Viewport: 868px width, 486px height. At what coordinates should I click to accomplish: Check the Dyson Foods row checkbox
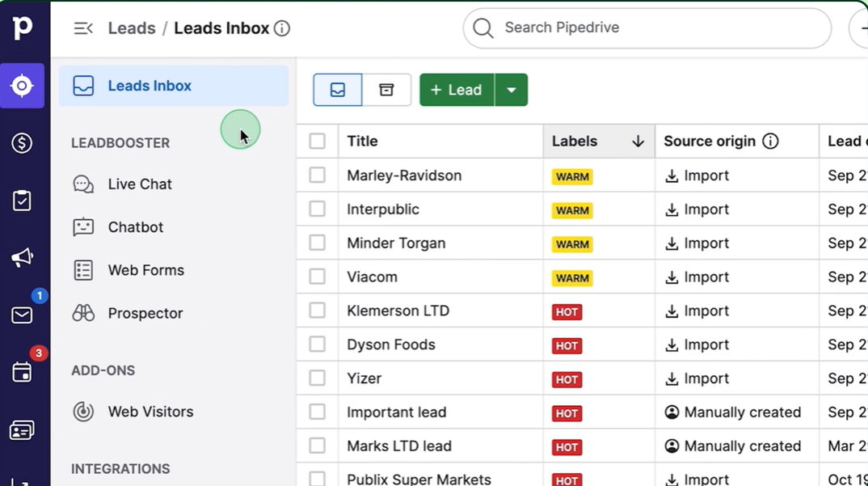tap(317, 344)
